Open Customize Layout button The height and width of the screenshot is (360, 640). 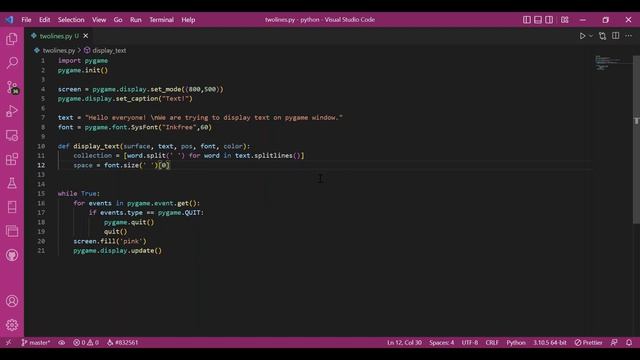pyautogui.click(x=564, y=20)
